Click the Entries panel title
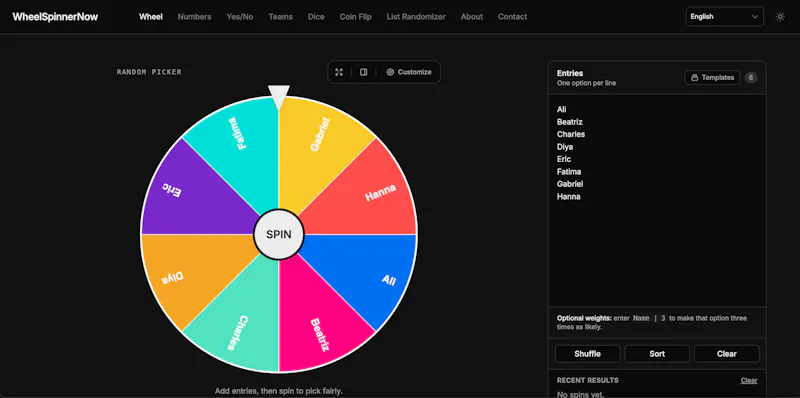 point(570,73)
